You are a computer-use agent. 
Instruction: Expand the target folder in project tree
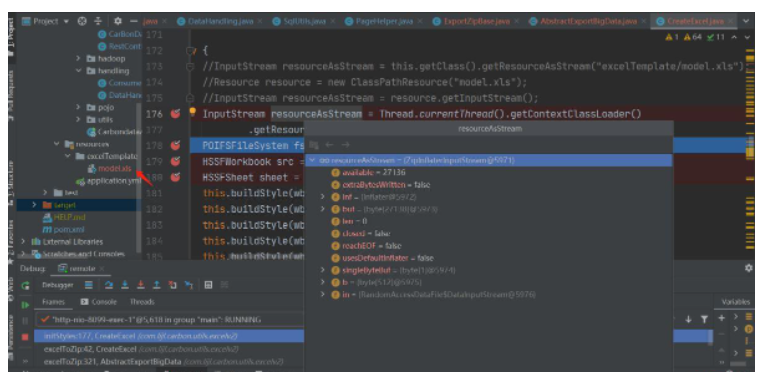[34, 204]
